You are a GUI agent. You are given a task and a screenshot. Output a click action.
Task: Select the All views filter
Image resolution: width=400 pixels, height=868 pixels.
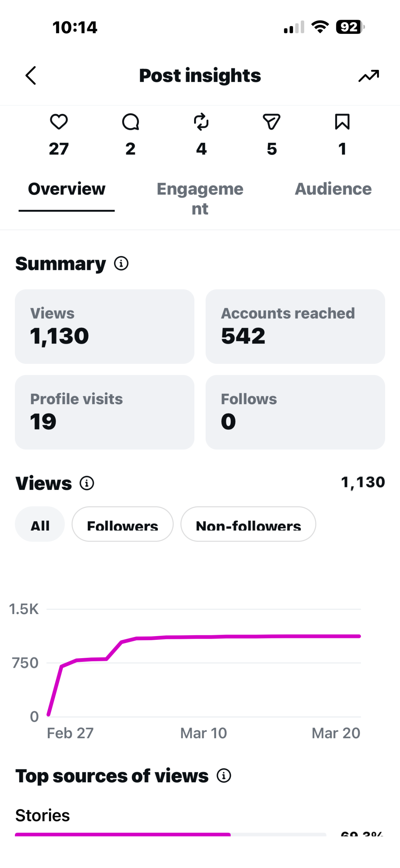coord(40,524)
